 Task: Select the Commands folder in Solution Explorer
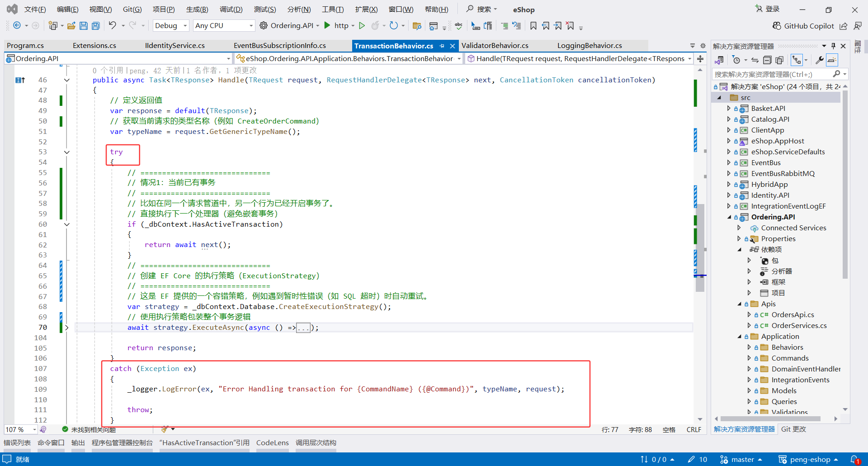click(x=790, y=358)
